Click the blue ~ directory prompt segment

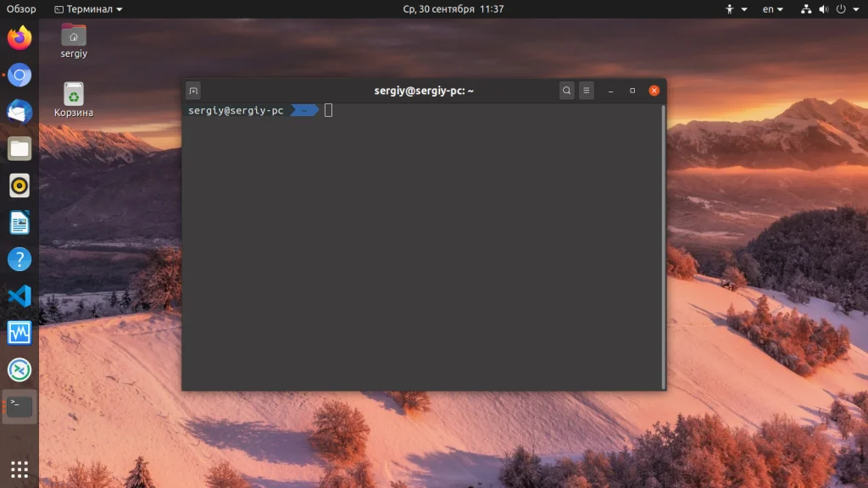point(304,111)
